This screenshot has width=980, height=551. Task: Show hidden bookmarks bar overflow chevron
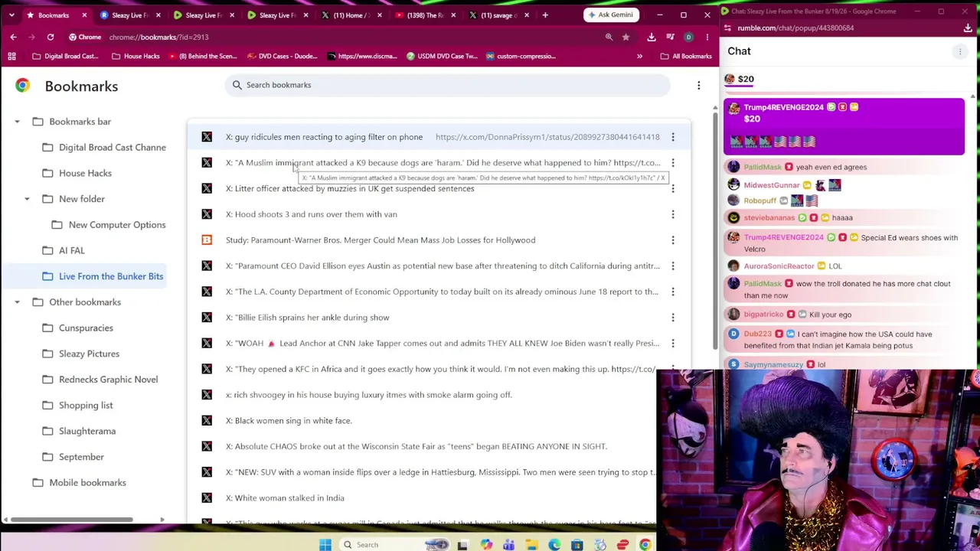[639, 56]
